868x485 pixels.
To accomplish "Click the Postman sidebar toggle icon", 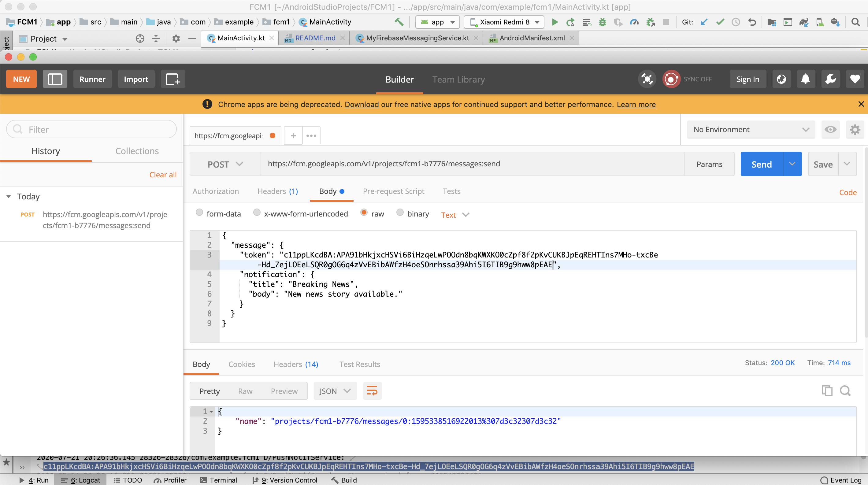I will click(x=54, y=79).
